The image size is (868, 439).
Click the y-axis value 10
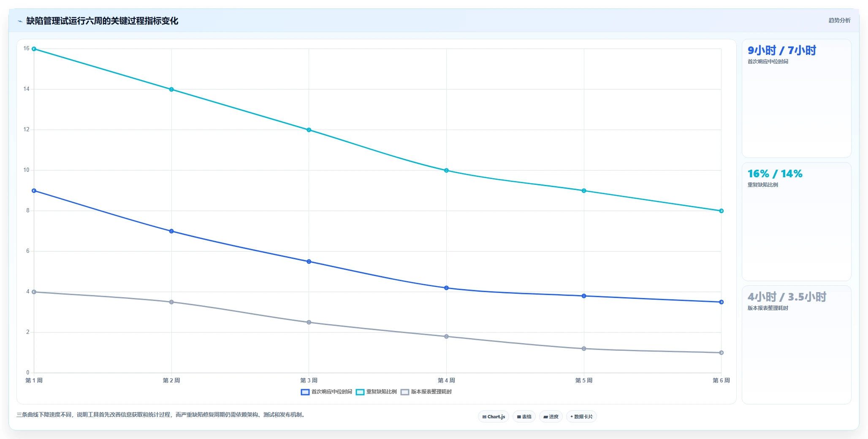click(26, 170)
